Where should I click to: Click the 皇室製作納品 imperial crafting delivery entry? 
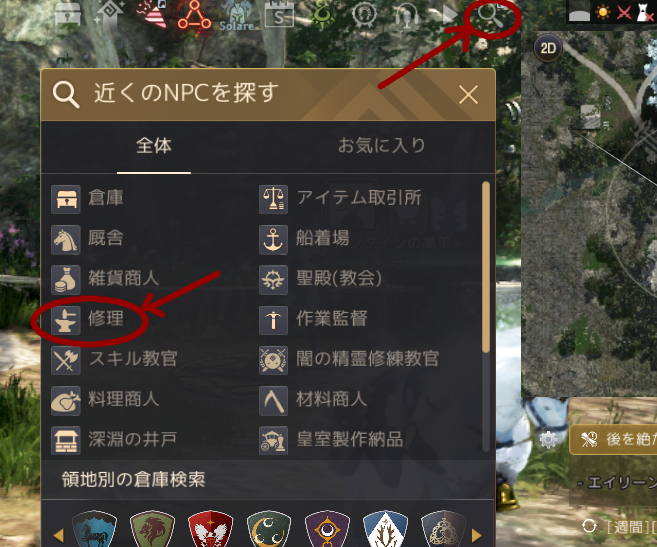click(x=331, y=440)
